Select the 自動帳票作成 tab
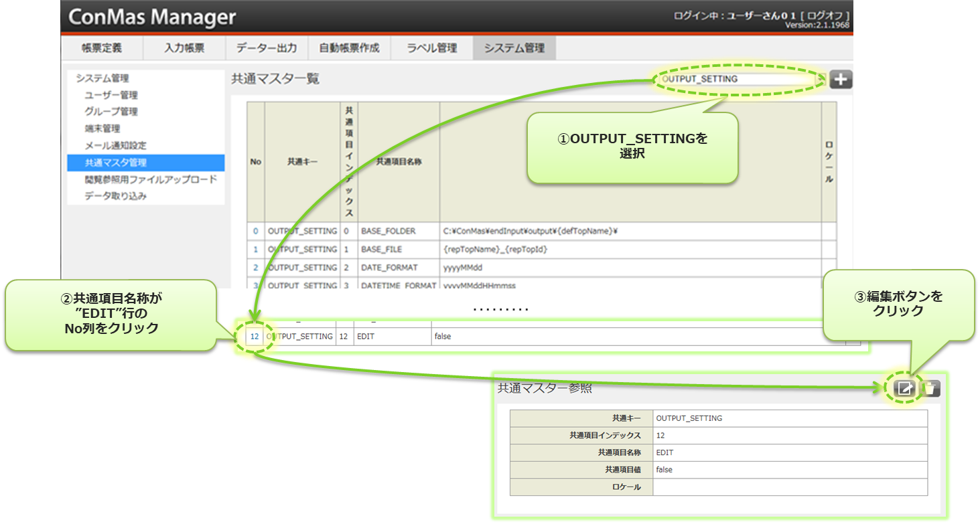This screenshot has width=980, height=524. coord(349,48)
